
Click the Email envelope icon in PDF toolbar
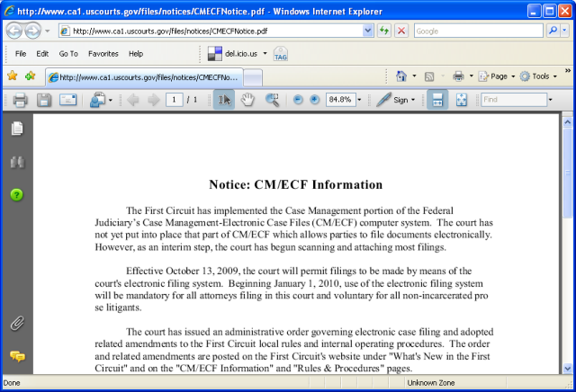pyautogui.click(x=67, y=100)
